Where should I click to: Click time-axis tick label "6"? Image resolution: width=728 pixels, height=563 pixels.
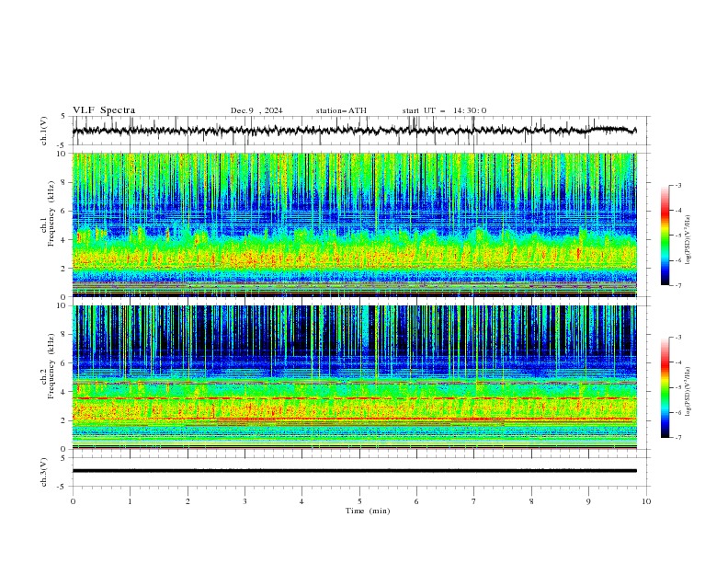click(416, 501)
